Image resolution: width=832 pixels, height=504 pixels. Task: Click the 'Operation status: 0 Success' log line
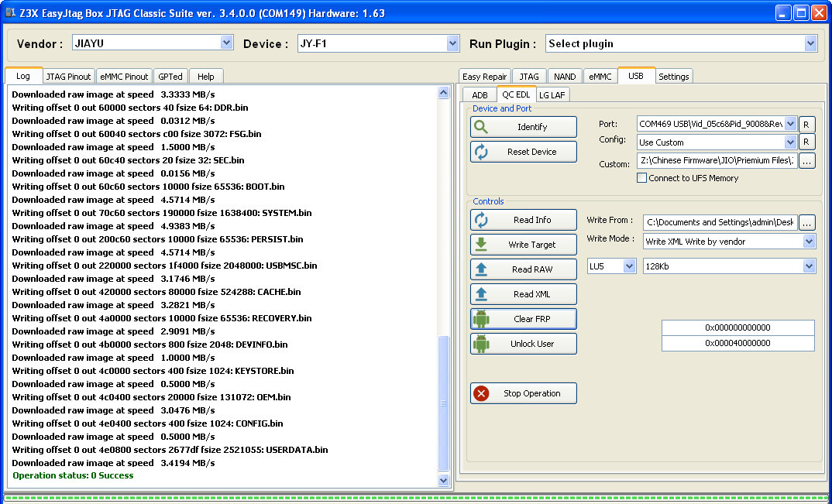tap(74, 475)
